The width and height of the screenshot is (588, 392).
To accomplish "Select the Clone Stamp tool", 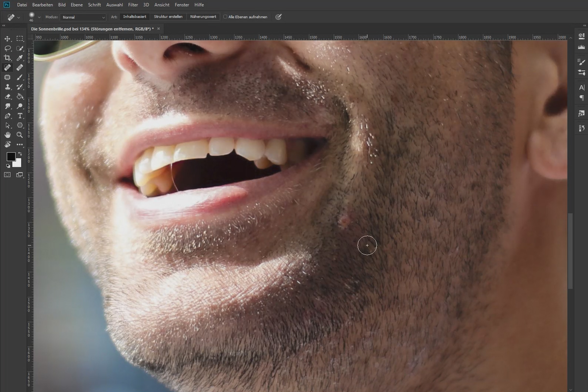I will tap(7, 87).
